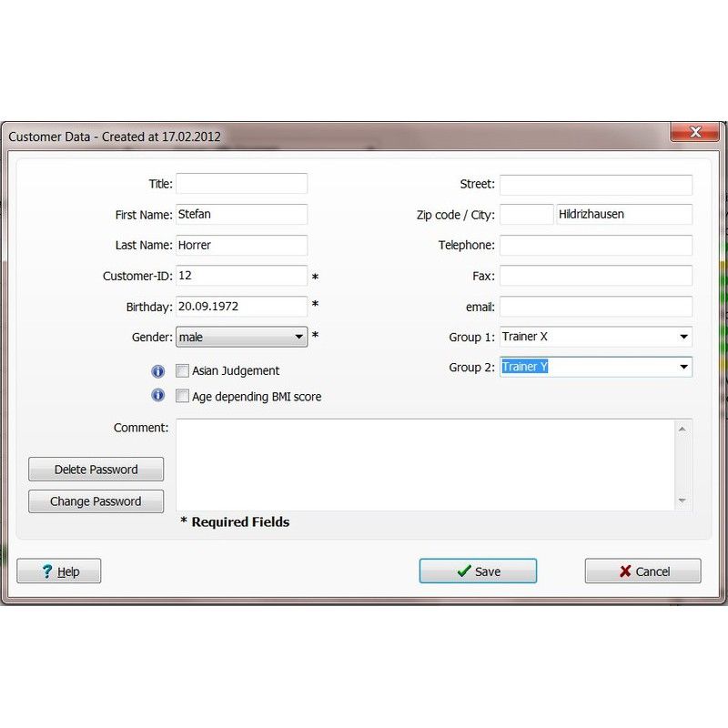
Task: Click the Group 1 dropdown arrow
Action: [682, 337]
